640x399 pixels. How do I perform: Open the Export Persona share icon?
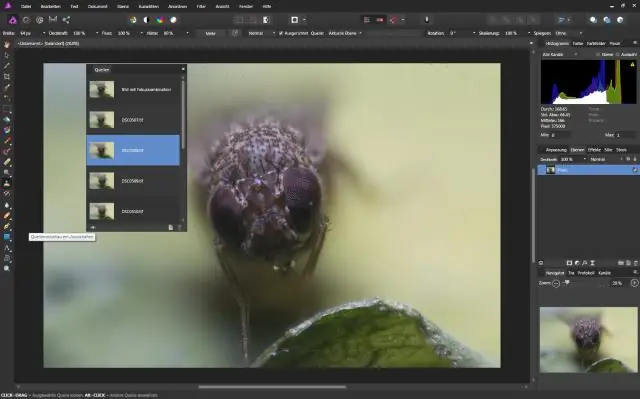pos(66,20)
